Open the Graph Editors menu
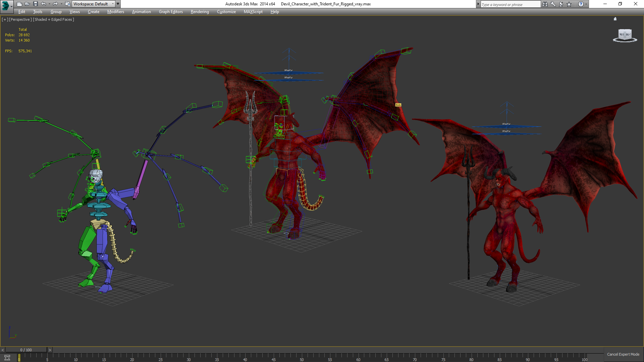Screen dimensions: 644x362 171,12
